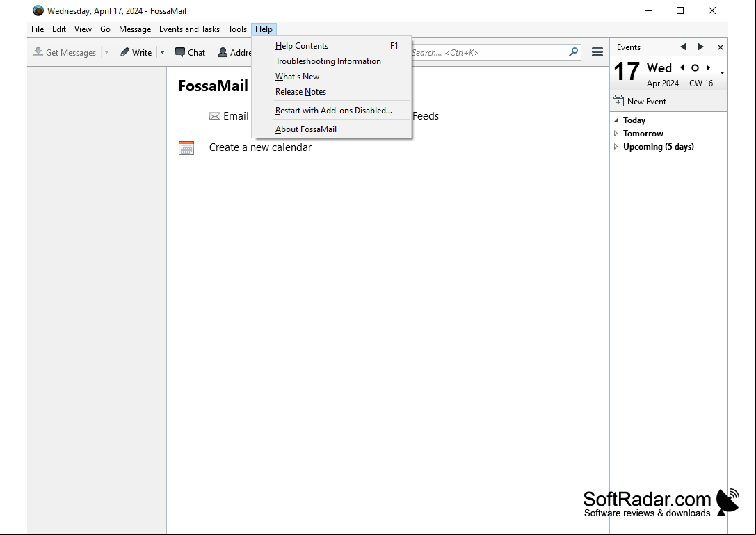Open the Message menu
This screenshot has height=535, width=756.
[x=135, y=29]
